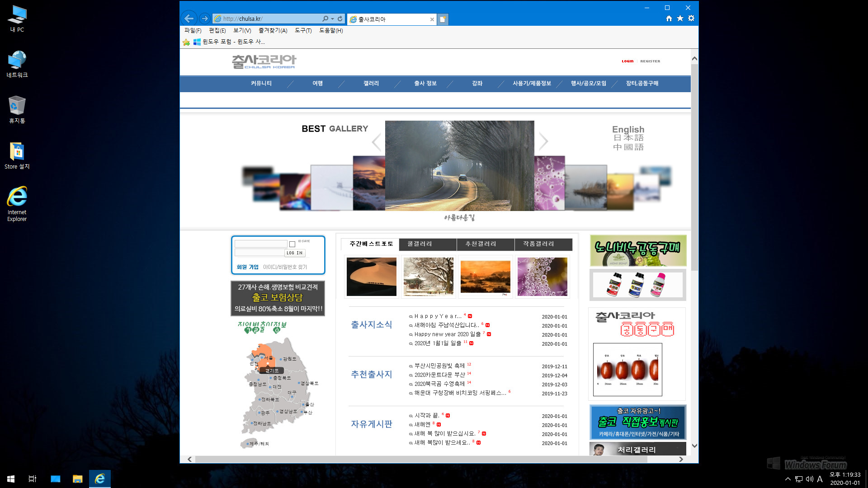Screen dimensions: 868x488
Task: Select 강원도 on the regional map
Action: (289, 359)
